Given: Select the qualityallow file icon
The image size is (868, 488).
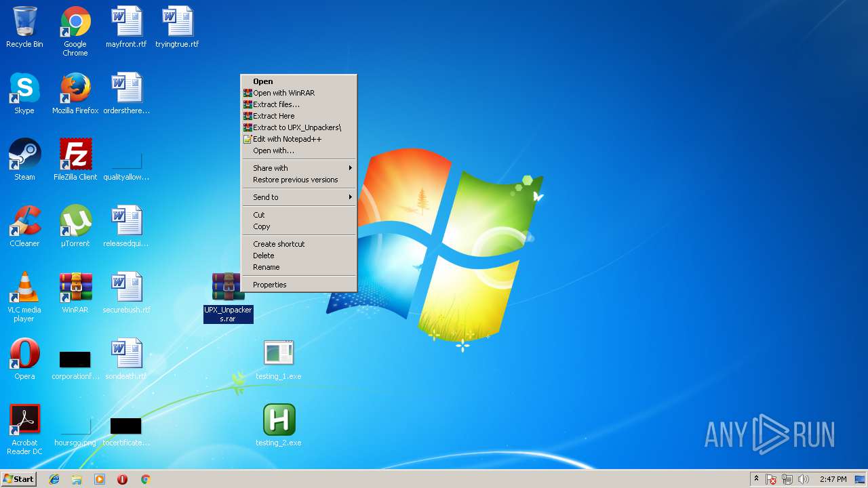Looking at the screenshot, I should tap(126, 165).
